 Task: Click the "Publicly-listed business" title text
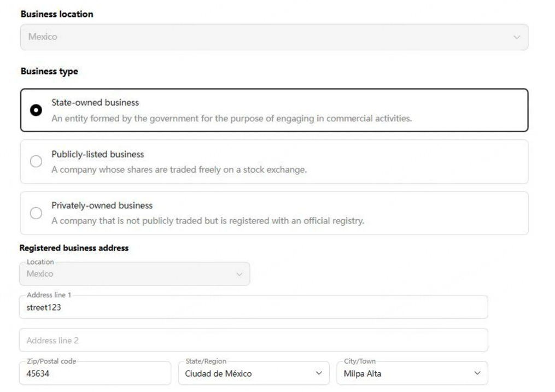coord(98,154)
